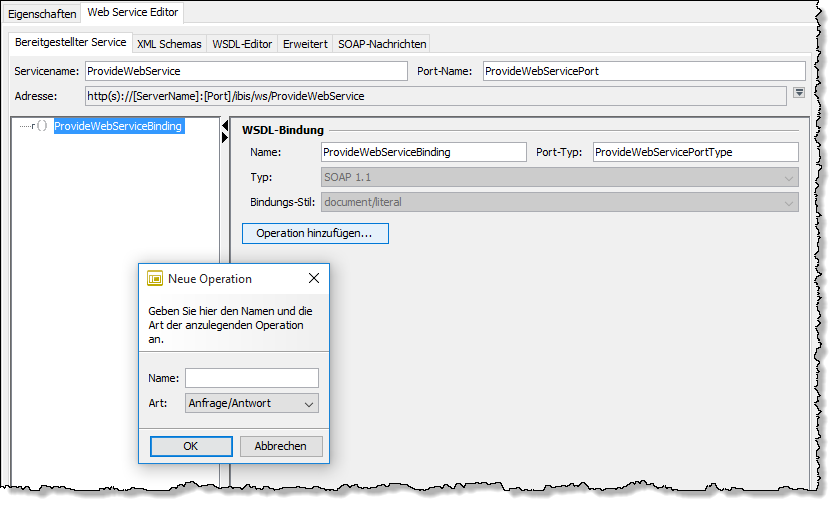Click the Neue Operation dialog title icon
Image resolution: width=837 pixels, height=506 pixels.
(x=155, y=279)
